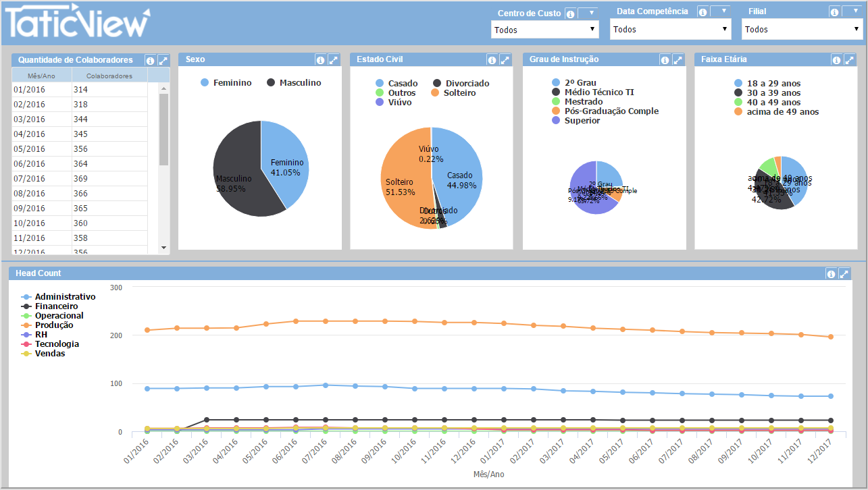868x490 pixels.
Task: Open info for Grau de Instrução panel
Action: pos(665,60)
